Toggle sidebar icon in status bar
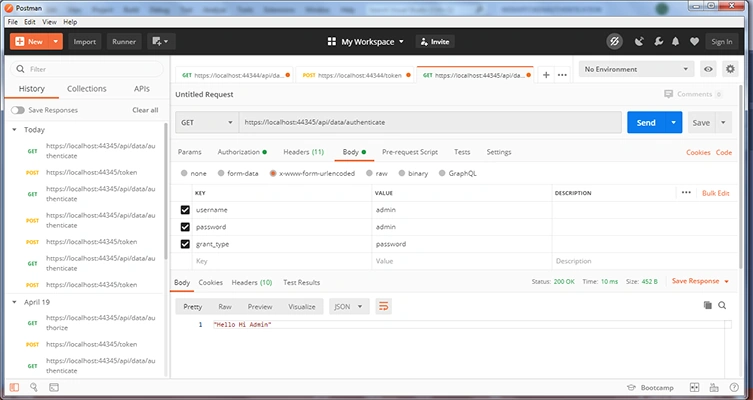The height and width of the screenshot is (400, 753). (14, 387)
